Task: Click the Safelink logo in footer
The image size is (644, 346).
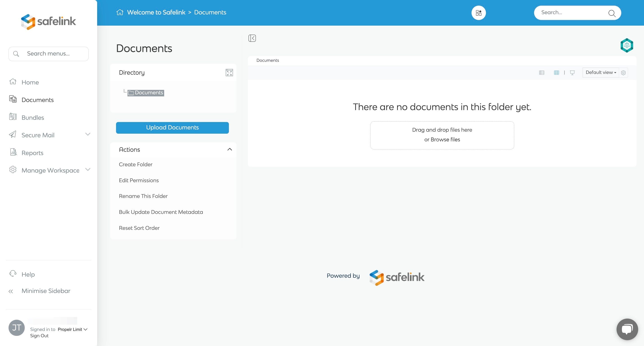Action: (397, 277)
